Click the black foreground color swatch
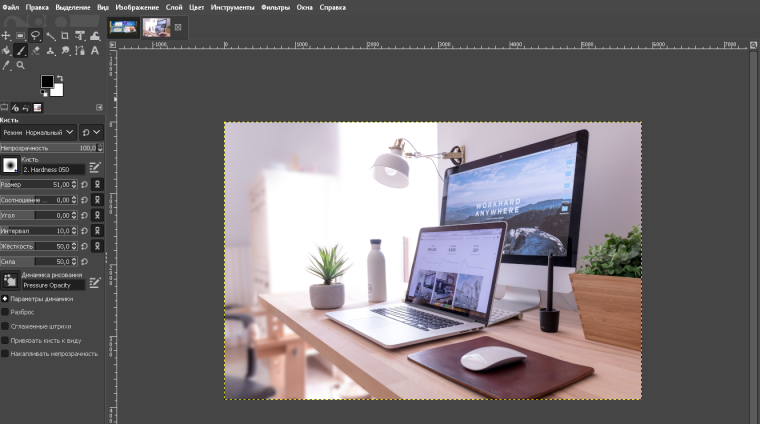 tap(47, 81)
